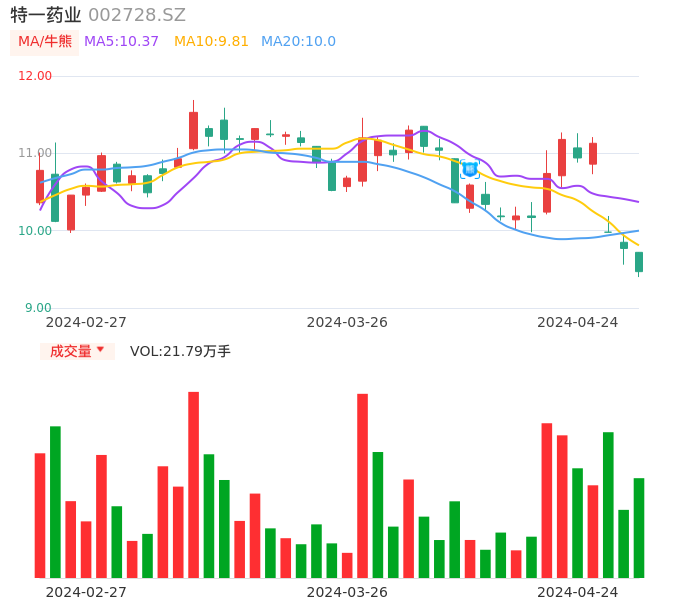Click the last green candlestick on chart
Viewport: 686px width, 606px height.
click(x=639, y=262)
